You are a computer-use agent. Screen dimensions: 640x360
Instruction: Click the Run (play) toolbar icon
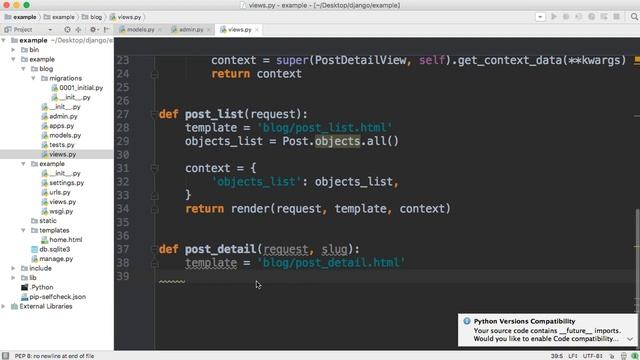tap(554, 17)
